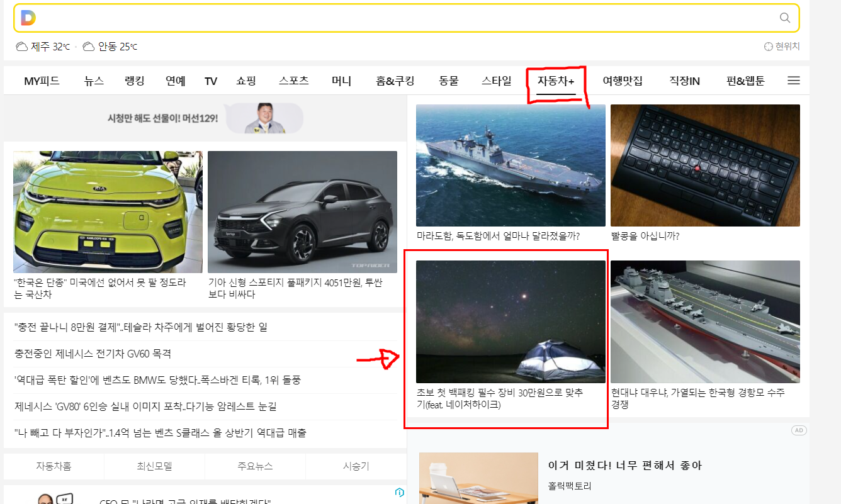The image size is (841, 504).
Task: Open the 머니 tab
Action: [x=342, y=81]
